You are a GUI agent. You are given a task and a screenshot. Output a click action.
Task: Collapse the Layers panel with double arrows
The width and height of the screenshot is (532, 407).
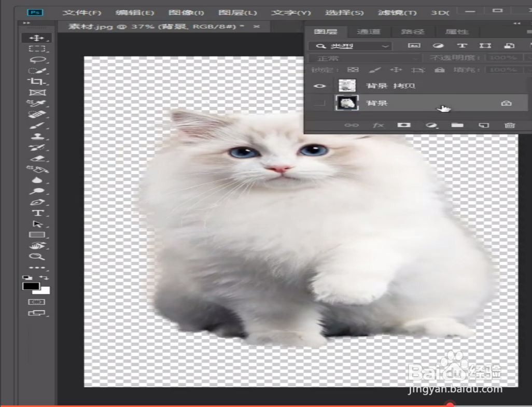517,23
